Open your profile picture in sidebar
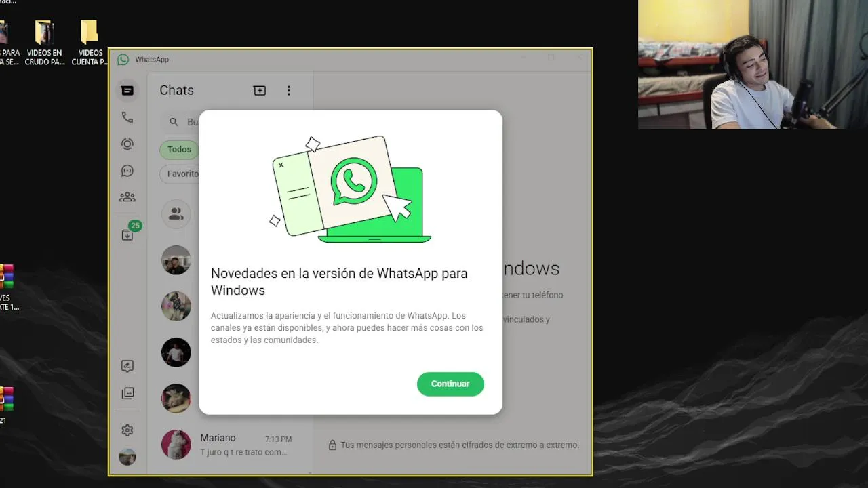 coord(127,457)
